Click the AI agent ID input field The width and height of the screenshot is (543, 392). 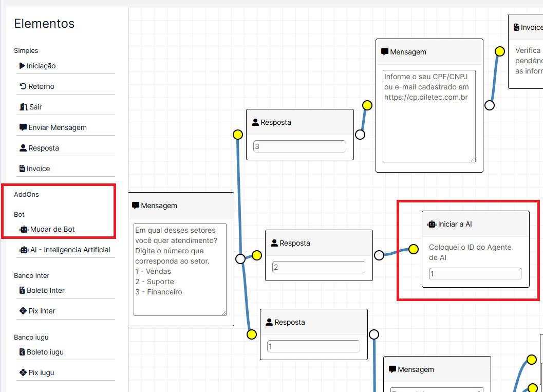coord(475,274)
